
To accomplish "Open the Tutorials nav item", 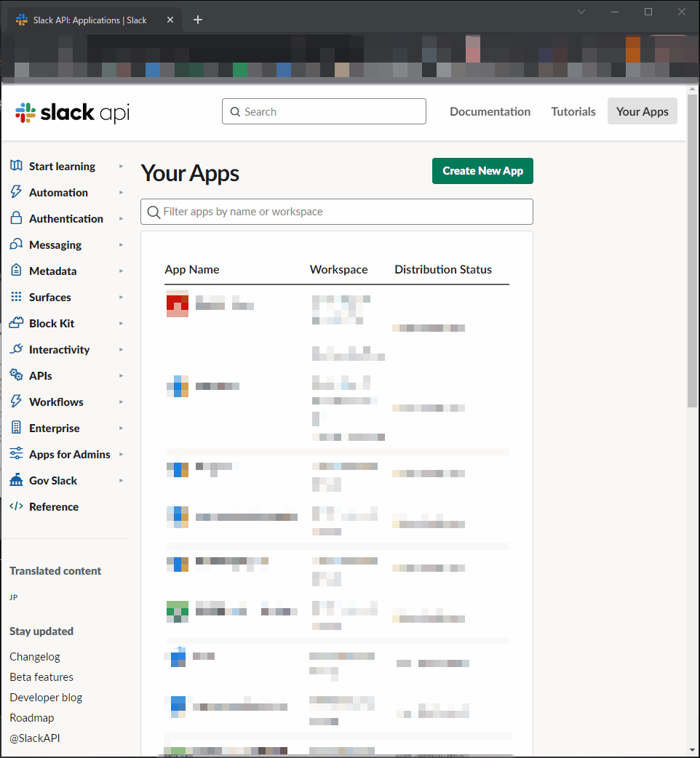I will [573, 112].
